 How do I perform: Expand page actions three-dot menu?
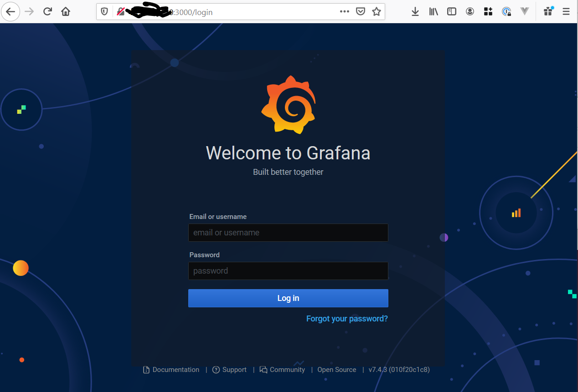(x=345, y=12)
